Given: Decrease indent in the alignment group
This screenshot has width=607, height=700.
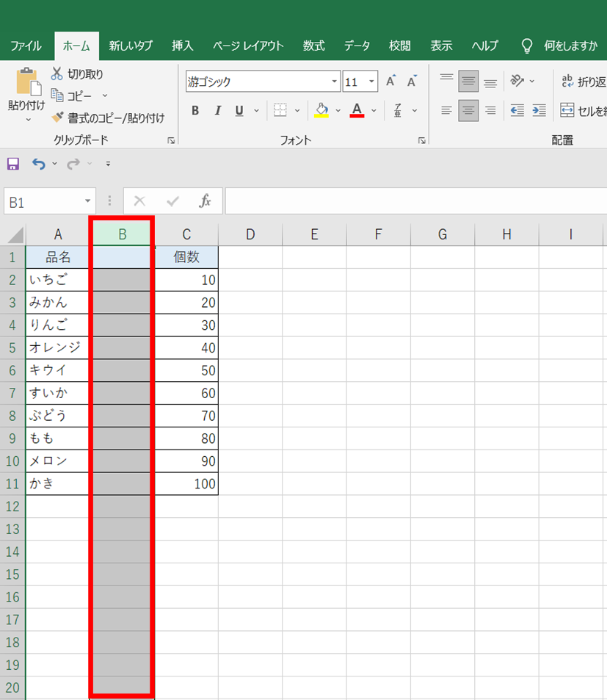Looking at the screenshot, I should [517, 110].
